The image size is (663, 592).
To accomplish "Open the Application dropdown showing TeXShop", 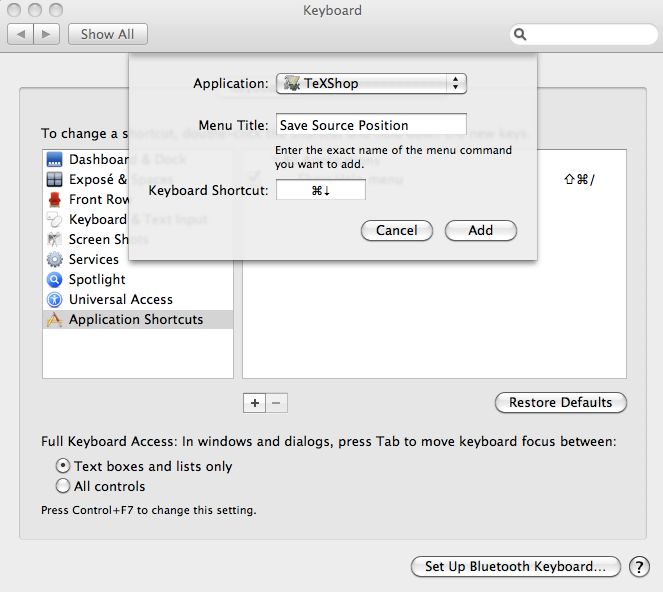I will [371, 83].
